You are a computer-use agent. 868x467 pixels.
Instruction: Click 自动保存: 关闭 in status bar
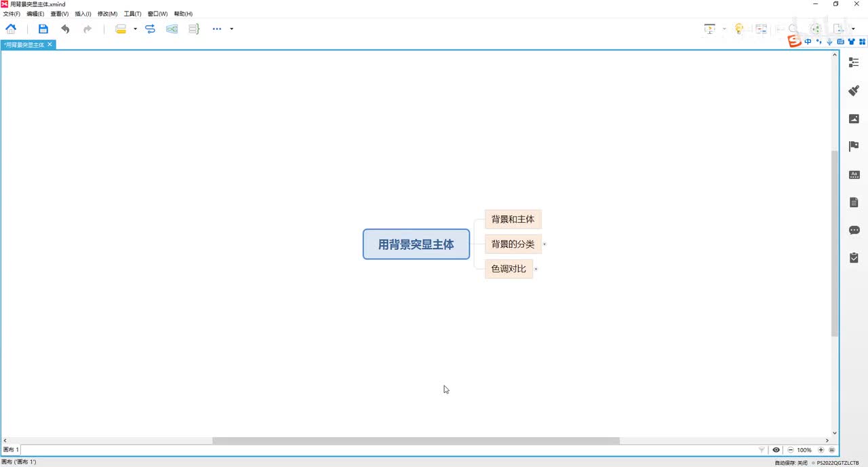click(x=791, y=463)
